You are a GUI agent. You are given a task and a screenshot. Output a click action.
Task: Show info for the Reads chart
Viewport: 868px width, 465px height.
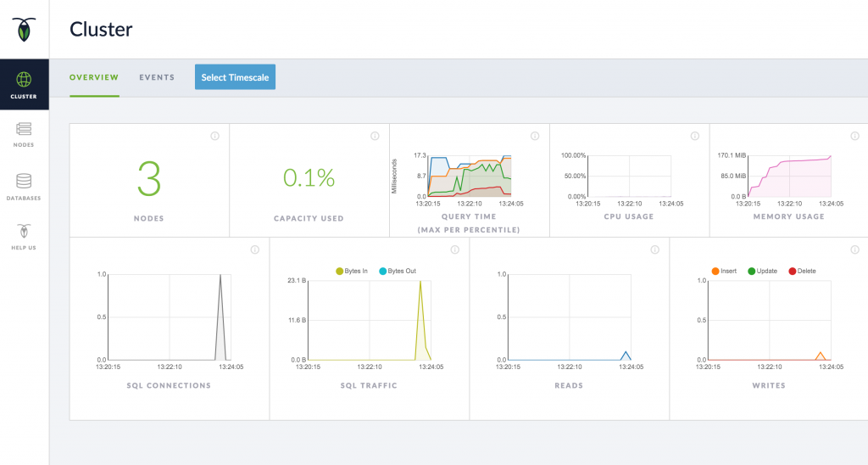click(654, 249)
